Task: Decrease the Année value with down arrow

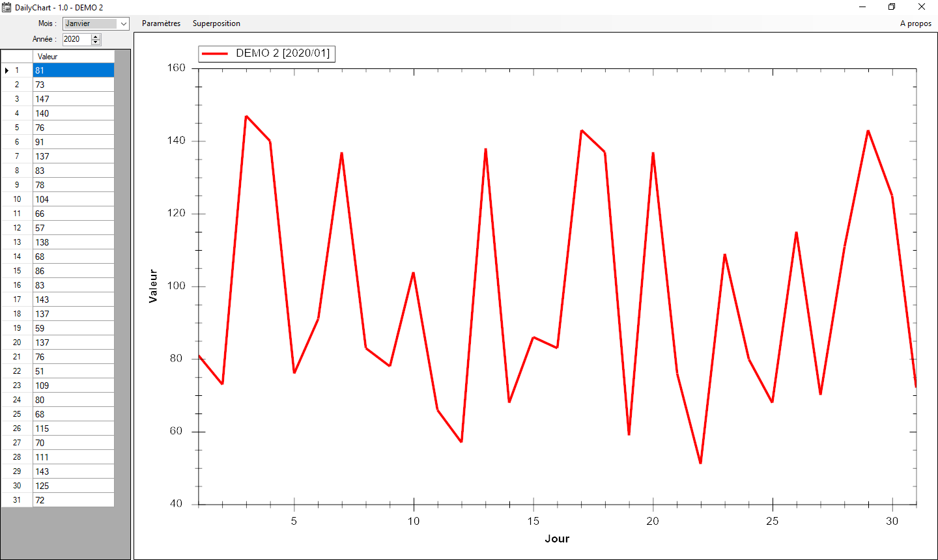Action: (x=96, y=42)
